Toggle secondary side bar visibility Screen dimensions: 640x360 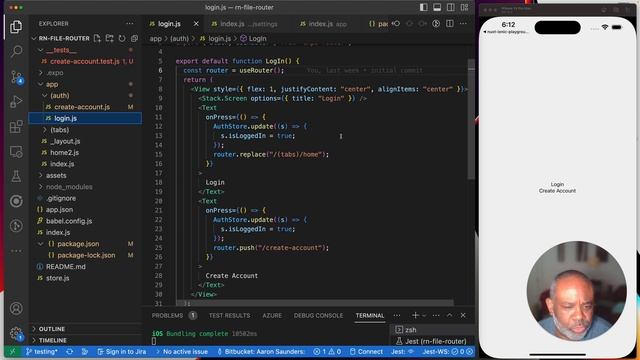click(x=451, y=7)
